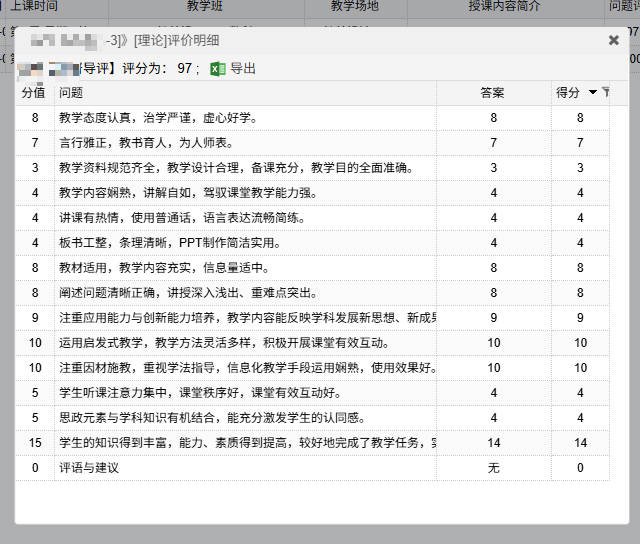Close the 评价明细 dialog
Screen dimensions: 640x544
(613, 40)
